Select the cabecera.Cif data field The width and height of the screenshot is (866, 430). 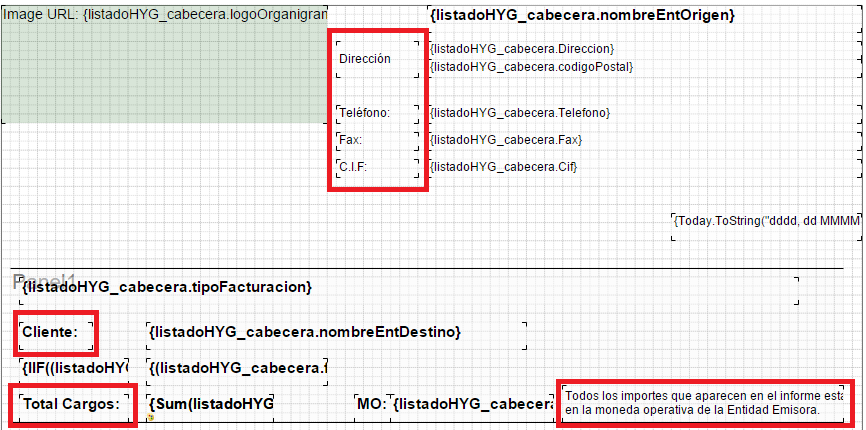pos(503,167)
